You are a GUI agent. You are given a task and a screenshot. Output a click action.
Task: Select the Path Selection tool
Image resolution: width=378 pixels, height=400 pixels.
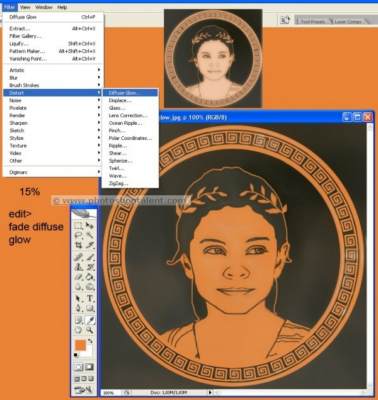pyautogui.click(x=79, y=298)
